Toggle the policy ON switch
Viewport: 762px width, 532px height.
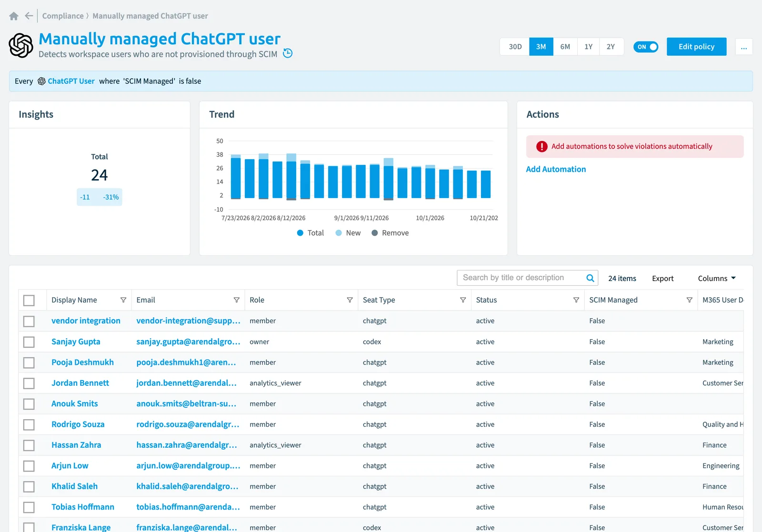pos(646,47)
